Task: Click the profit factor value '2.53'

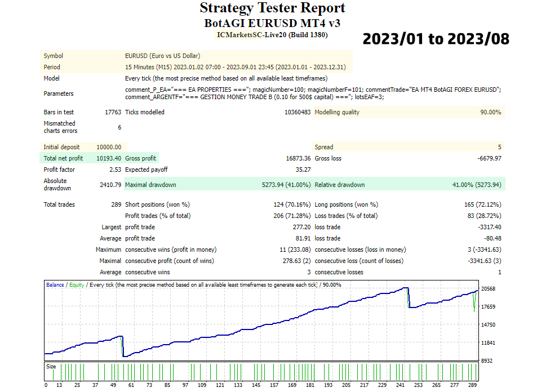Action: [x=116, y=170]
